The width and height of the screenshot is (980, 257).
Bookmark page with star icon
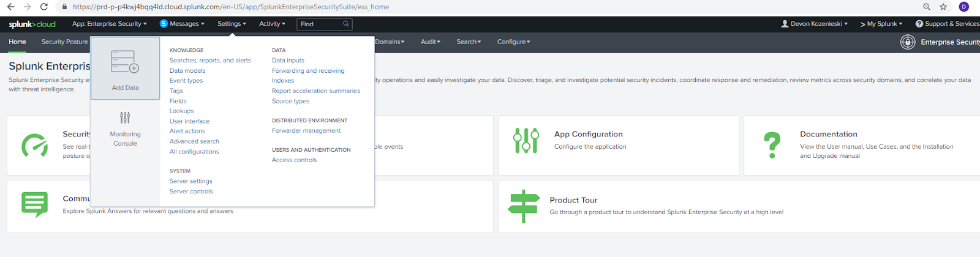tap(943, 7)
